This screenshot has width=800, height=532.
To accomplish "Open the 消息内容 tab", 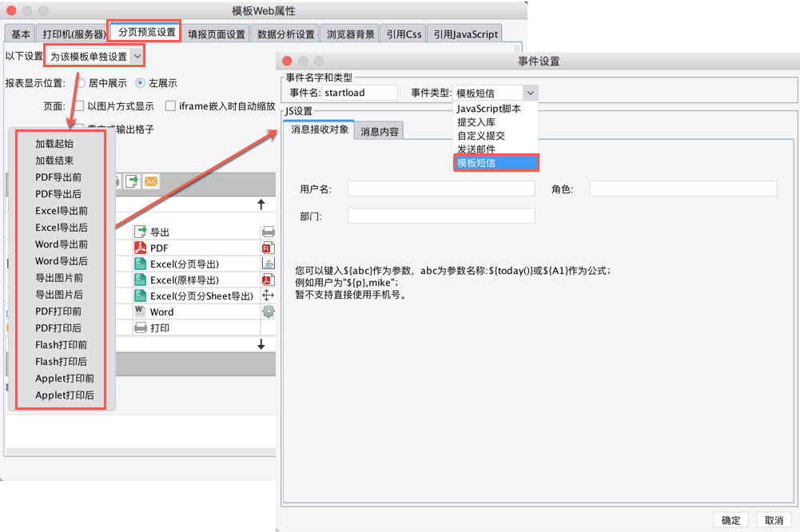I will (x=379, y=131).
